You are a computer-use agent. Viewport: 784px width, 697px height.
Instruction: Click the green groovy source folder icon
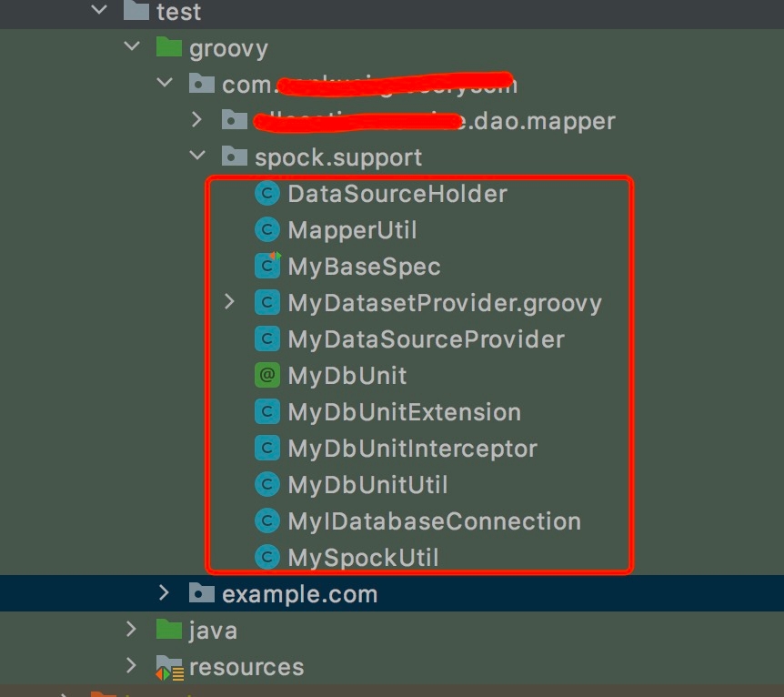tap(169, 47)
